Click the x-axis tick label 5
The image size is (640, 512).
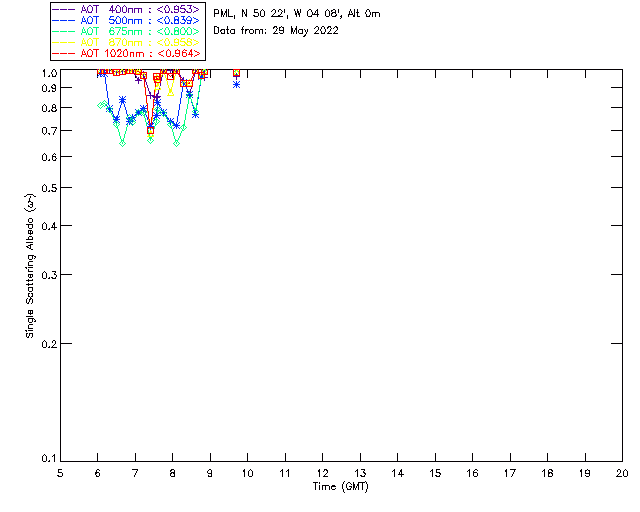click(x=60, y=473)
